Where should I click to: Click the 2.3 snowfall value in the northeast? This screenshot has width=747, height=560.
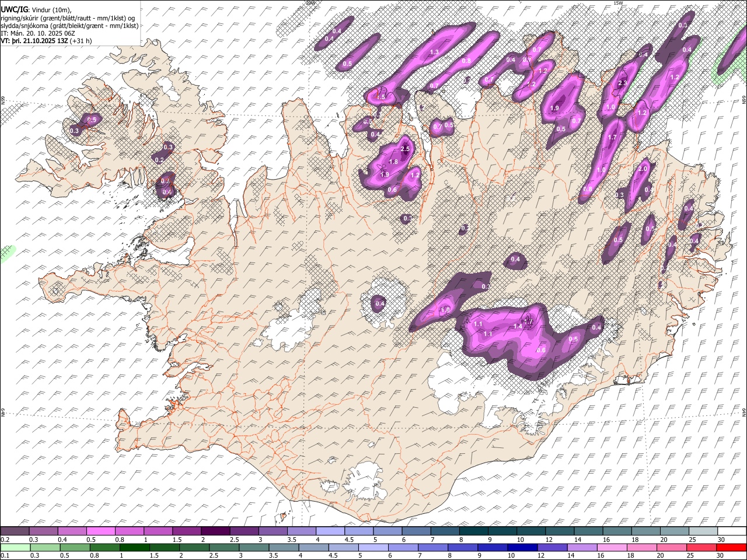[622, 83]
